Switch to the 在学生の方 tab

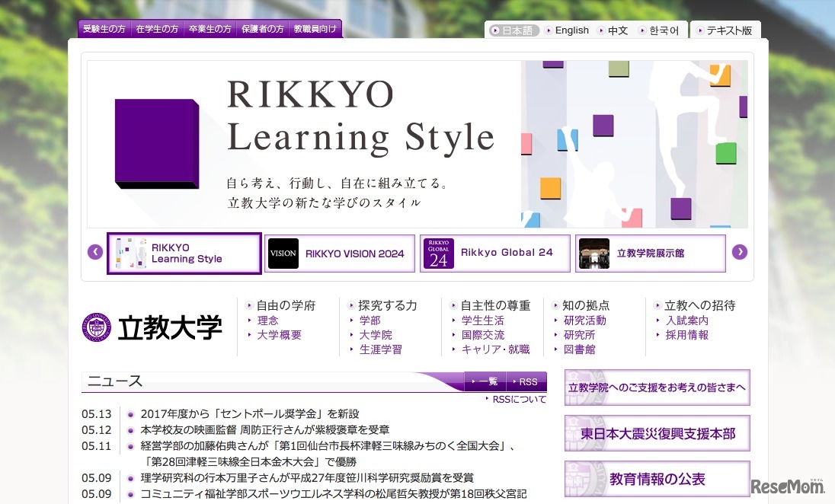[x=157, y=27]
